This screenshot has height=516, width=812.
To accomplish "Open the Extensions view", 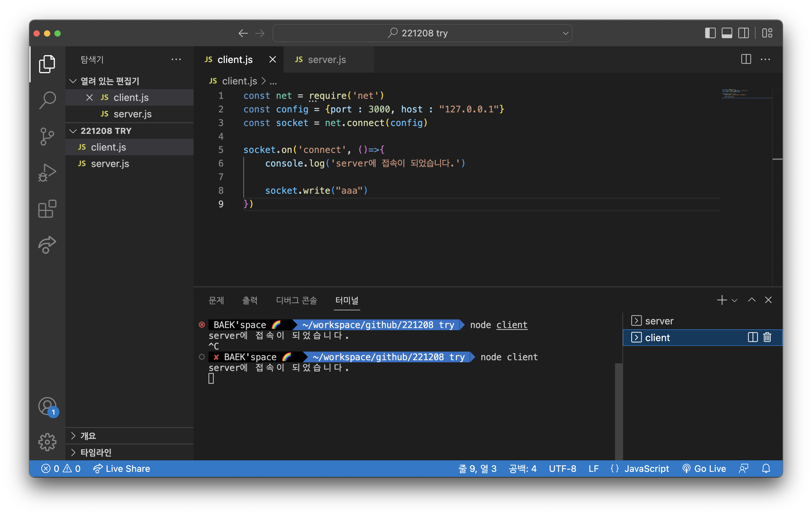I will point(47,209).
